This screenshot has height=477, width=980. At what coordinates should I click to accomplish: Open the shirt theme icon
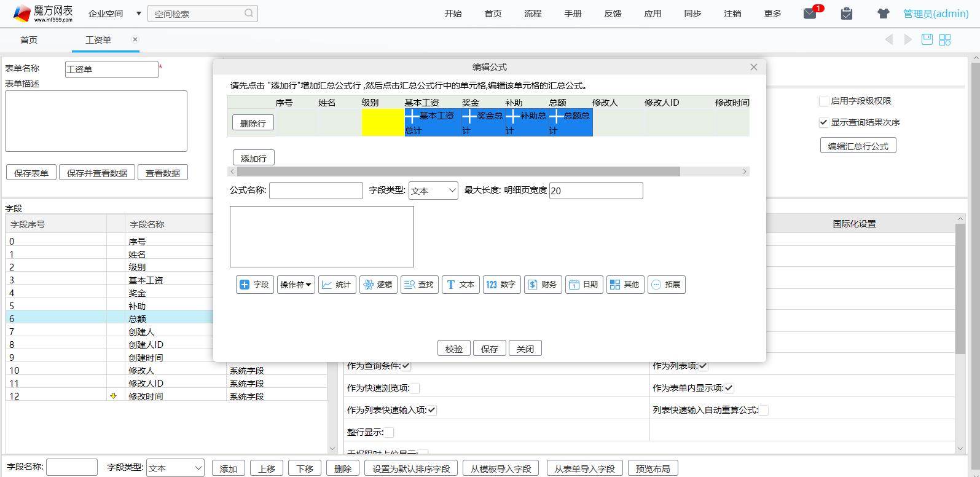click(884, 14)
